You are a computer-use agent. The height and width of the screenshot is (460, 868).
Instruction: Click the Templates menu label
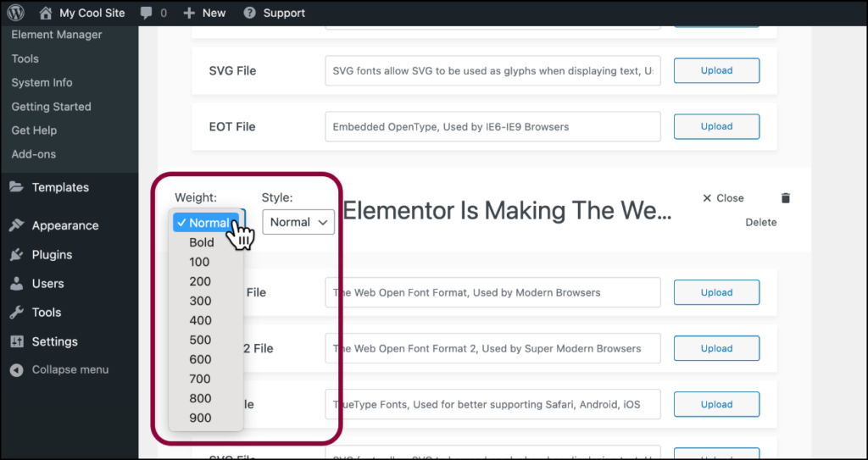(60, 187)
